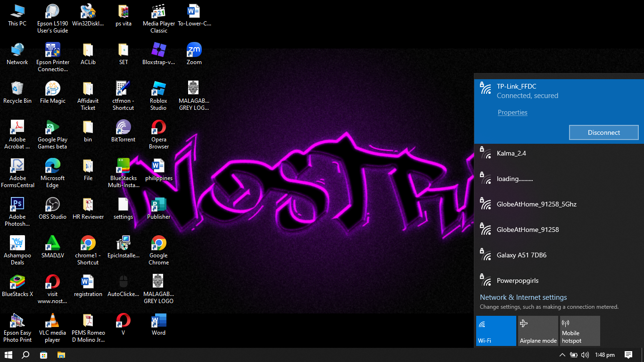Toggle the Wi-Fi quick action tile
The image size is (644, 362).
coord(496,331)
